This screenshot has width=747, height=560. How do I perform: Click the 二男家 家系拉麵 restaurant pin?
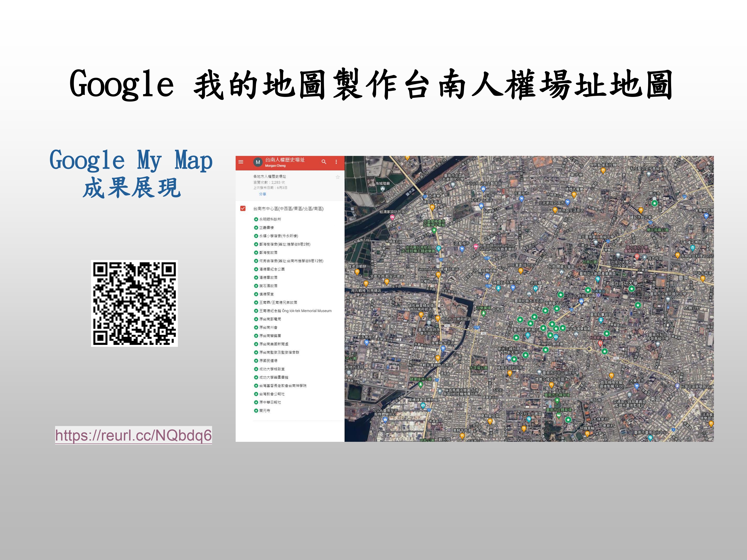(x=603, y=170)
